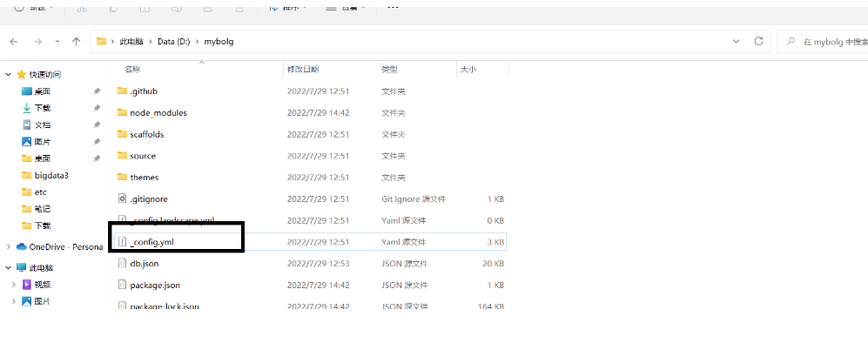Click the Back navigation arrow
The image size is (868, 343).
pos(14,42)
